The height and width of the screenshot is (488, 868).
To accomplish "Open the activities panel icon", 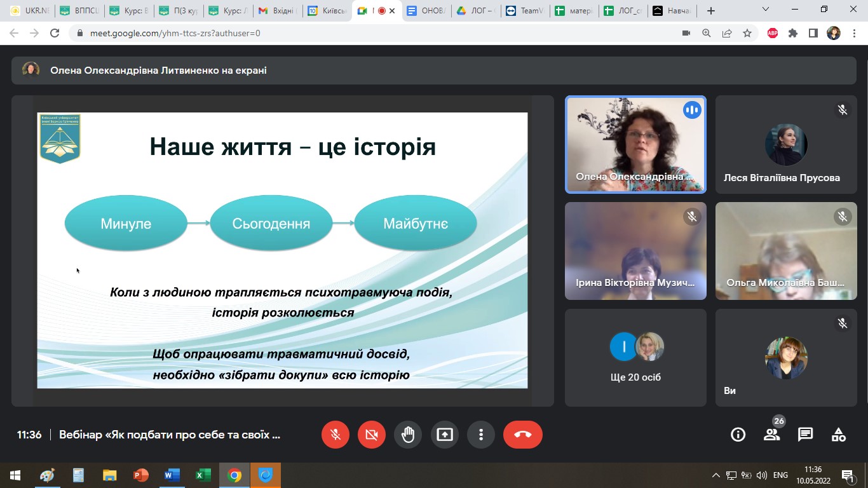I will (839, 435).
